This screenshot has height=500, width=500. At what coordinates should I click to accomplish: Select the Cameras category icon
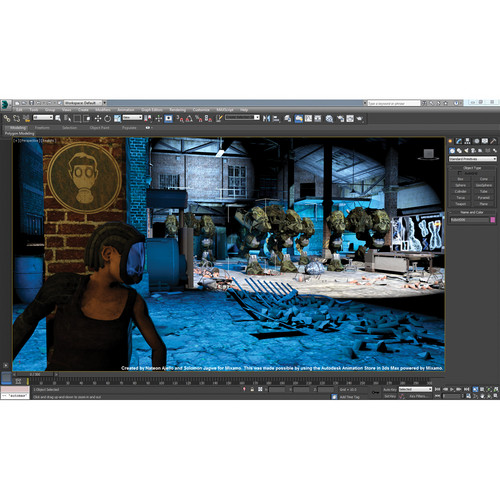pos(473,151)
